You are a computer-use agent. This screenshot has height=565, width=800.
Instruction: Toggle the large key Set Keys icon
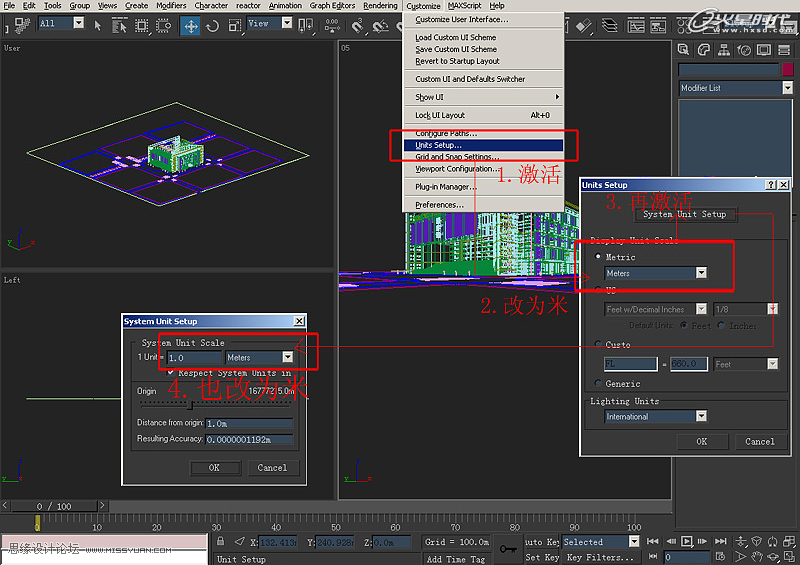click(x=507, y=549)
